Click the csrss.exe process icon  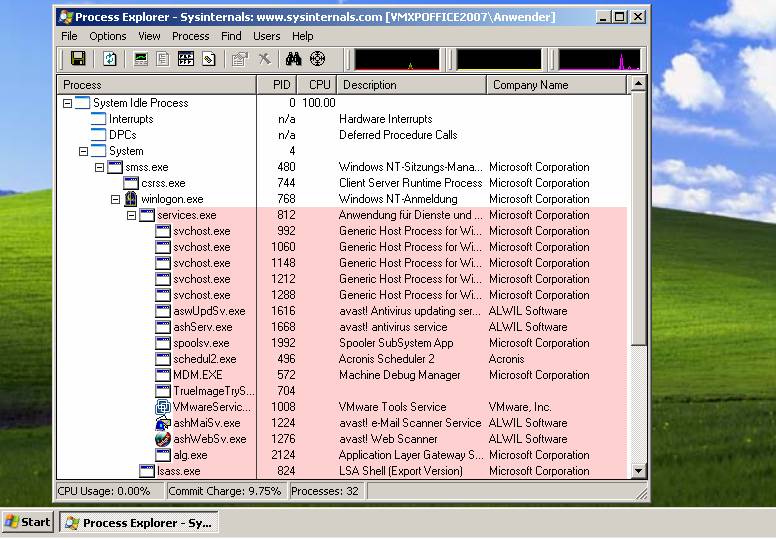(x=131, y=183)
